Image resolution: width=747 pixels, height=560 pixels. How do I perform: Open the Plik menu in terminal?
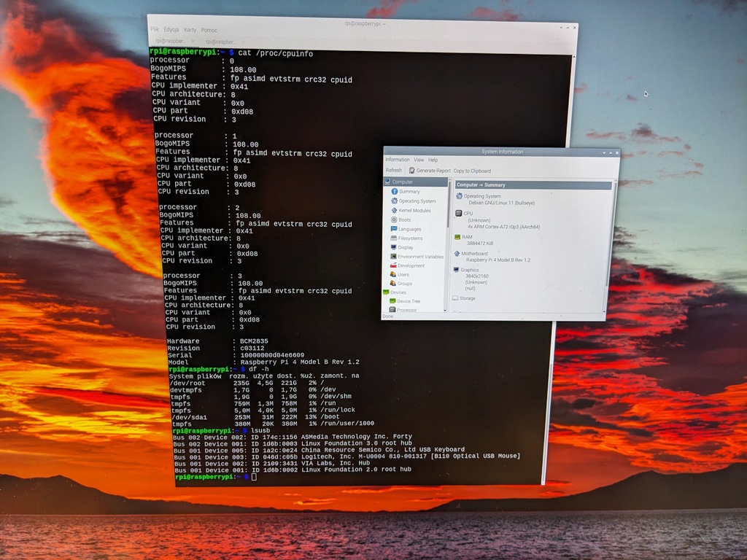(155, 29)
